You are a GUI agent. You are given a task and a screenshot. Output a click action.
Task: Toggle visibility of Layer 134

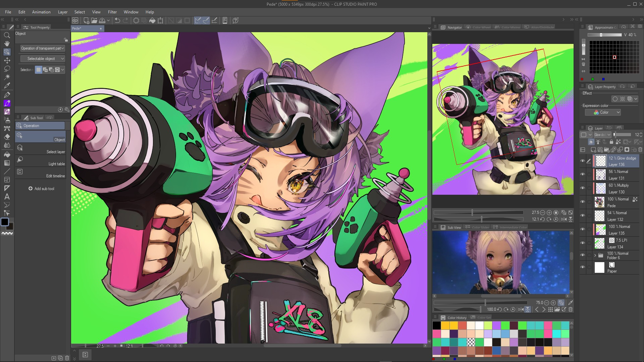(583, 243)
